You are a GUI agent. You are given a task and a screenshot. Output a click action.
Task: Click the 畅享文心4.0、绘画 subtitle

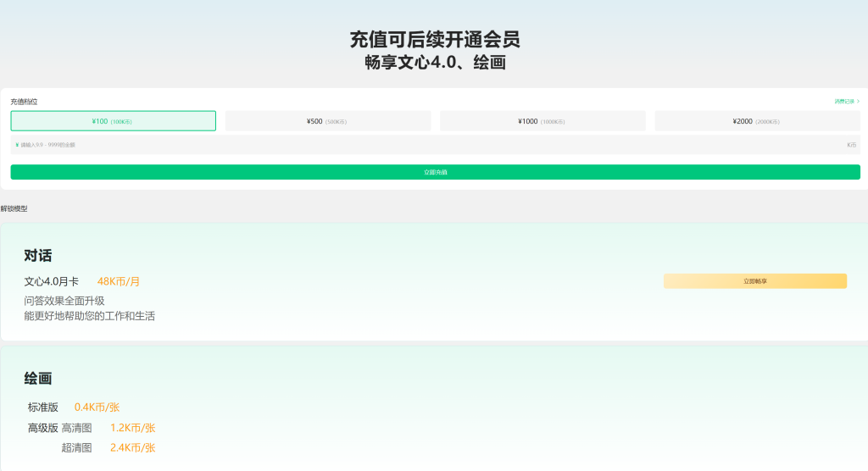(x=435, y=62)
